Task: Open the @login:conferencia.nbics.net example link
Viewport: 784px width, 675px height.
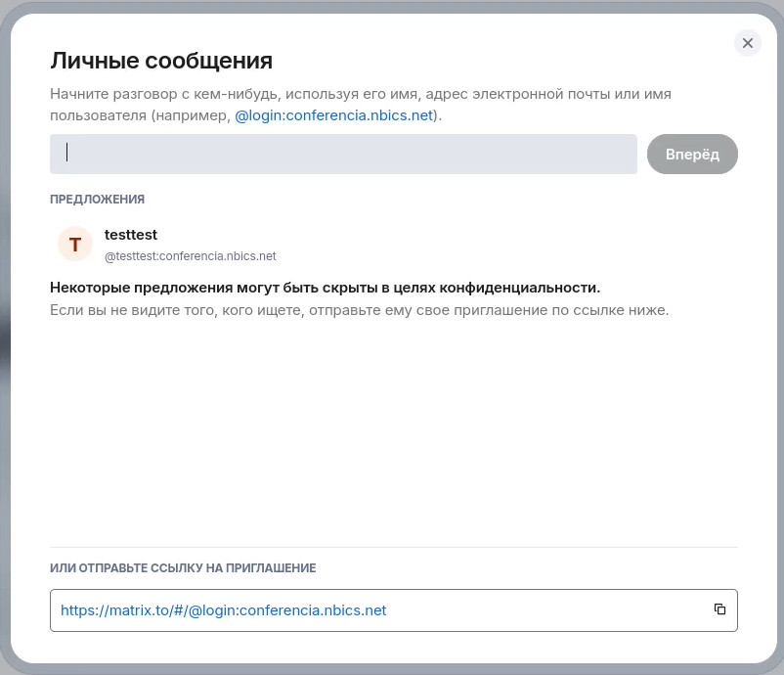Action: [x=333, y=115]
